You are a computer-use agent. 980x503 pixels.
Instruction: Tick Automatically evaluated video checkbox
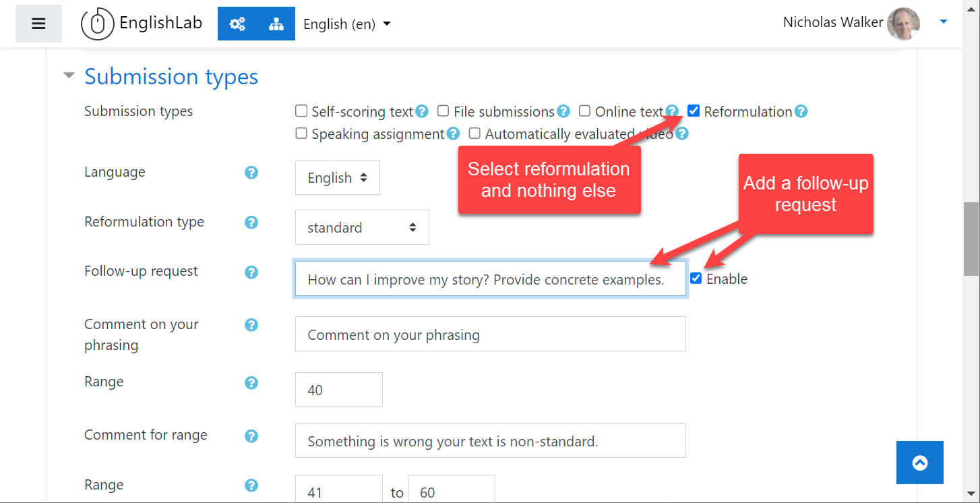pos(474,133)
